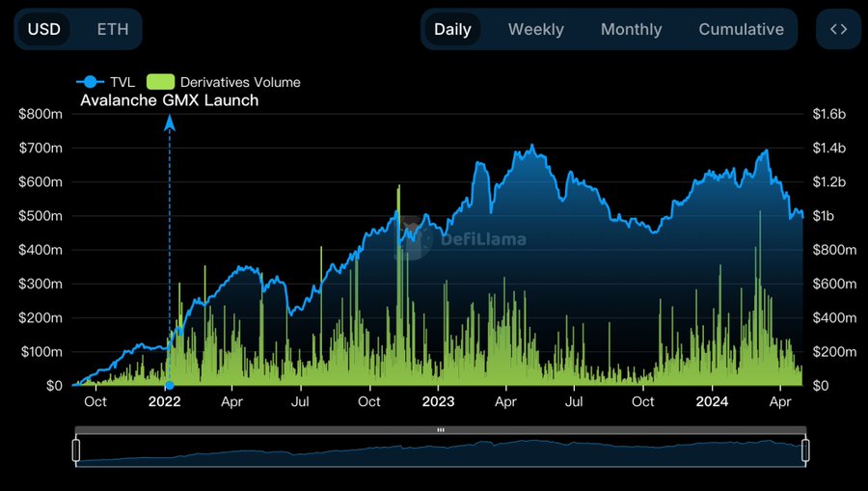Screen dimensions: 868x491
Task: Click the $1.6b right axis label
Action: pos(828,114)
